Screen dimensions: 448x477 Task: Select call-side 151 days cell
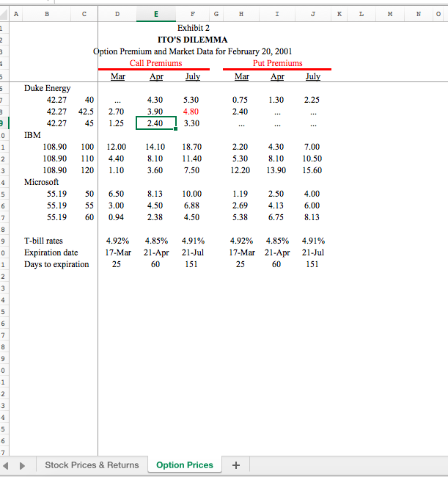191,264
